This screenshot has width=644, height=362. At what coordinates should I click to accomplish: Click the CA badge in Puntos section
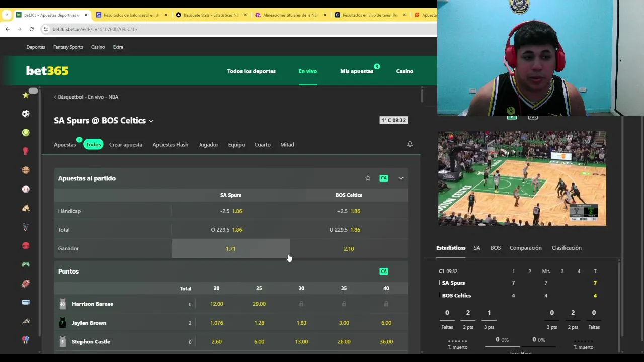[x=384, y=271]
